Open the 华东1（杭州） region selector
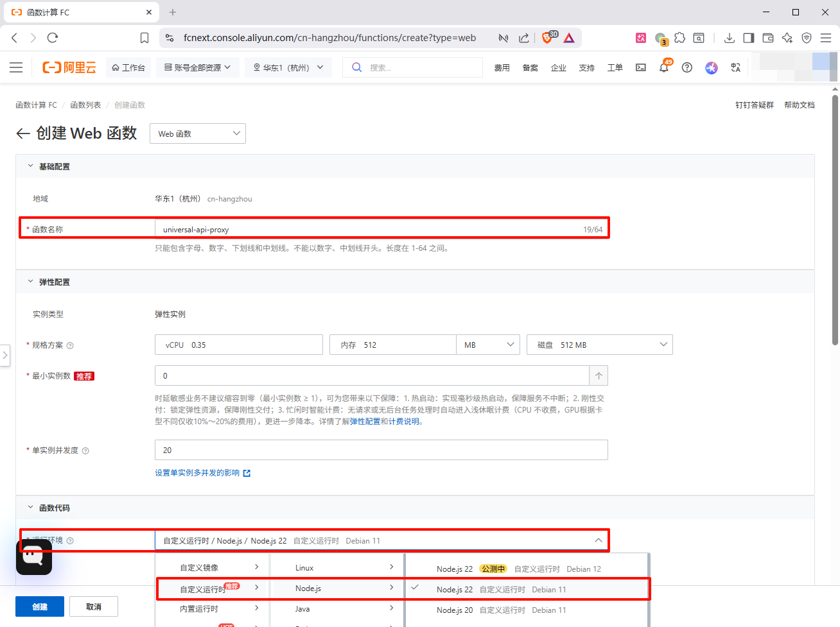Viewport: 840px width, 627px height. point(288,67)
